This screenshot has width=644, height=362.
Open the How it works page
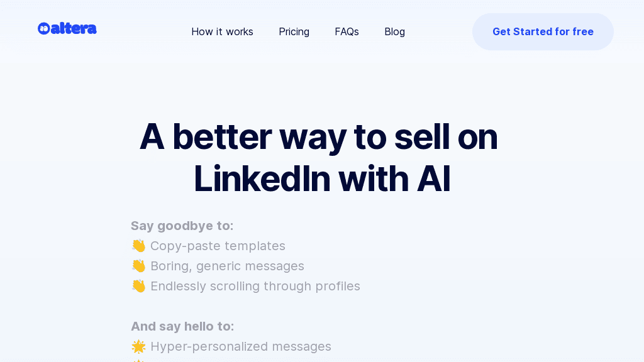[222, 31]
